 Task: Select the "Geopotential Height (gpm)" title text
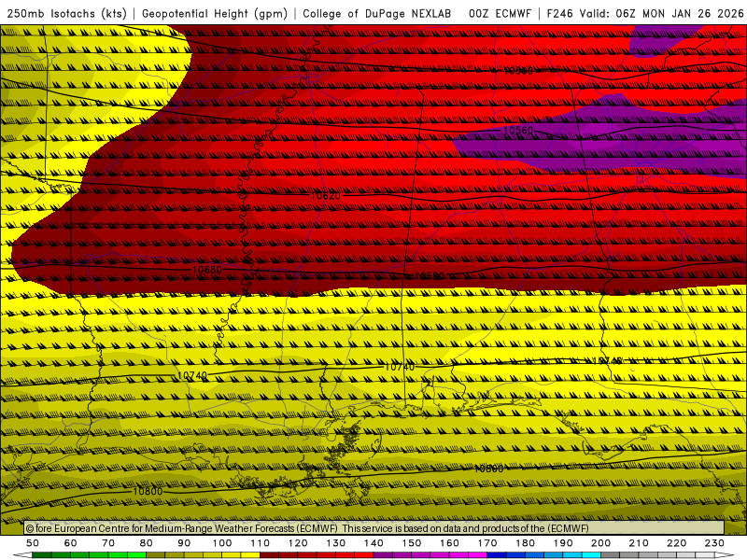pos(215,14)
